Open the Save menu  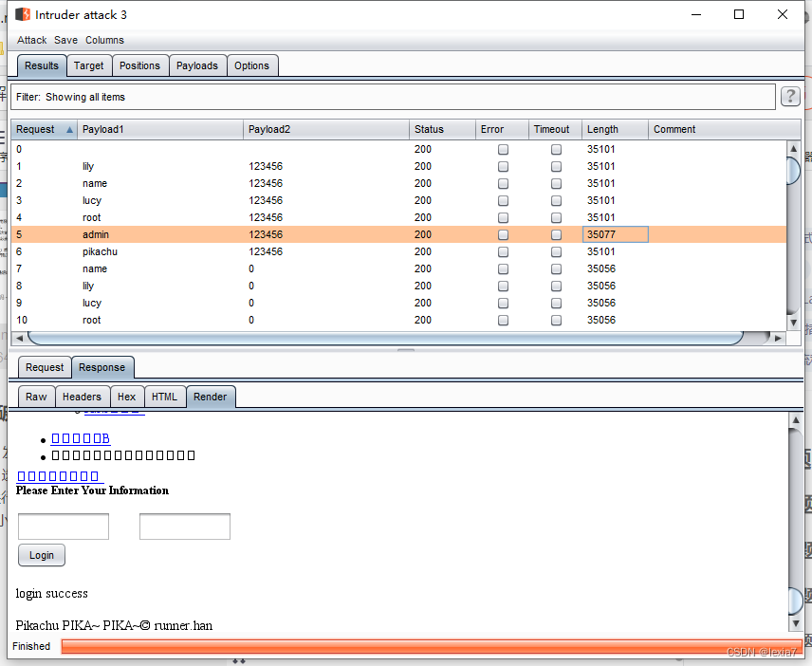[65, 40]
